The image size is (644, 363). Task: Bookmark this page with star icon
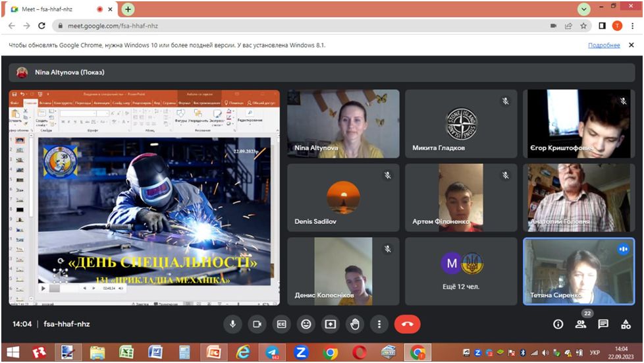[583, 26]
